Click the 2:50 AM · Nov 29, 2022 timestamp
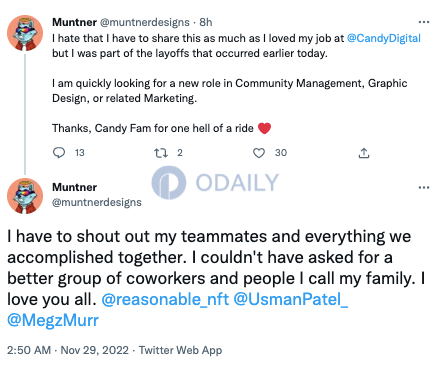The height and width of the screenshot is (366, 431). click(x=68, y=350)
